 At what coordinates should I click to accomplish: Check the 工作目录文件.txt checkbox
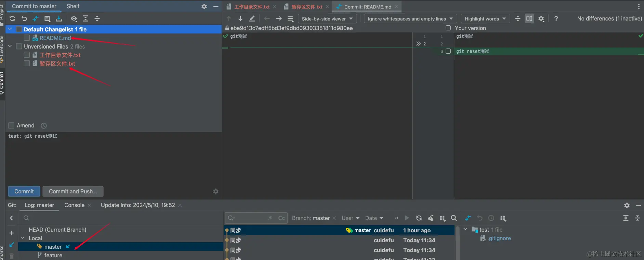(x=27, y=55)
